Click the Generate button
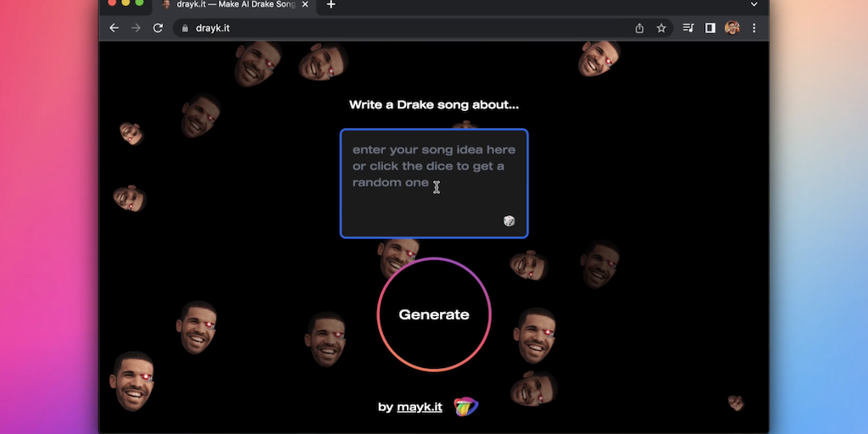868x434 pixels. [x=434, y=314]
